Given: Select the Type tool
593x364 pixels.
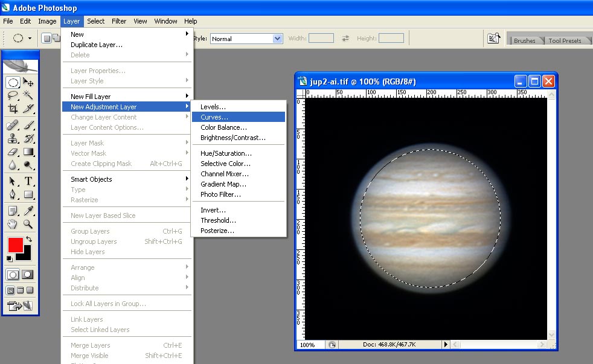Looking at the screenshot, I should 28,181.
